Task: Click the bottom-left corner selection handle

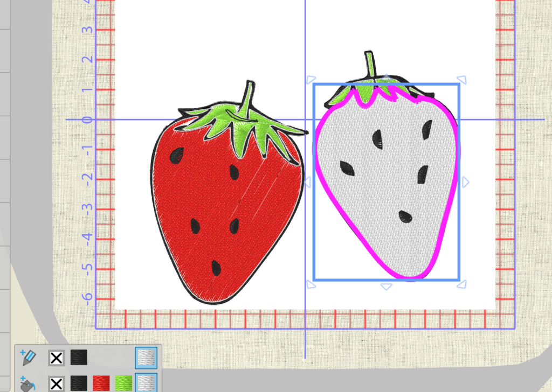Action: 310,284
